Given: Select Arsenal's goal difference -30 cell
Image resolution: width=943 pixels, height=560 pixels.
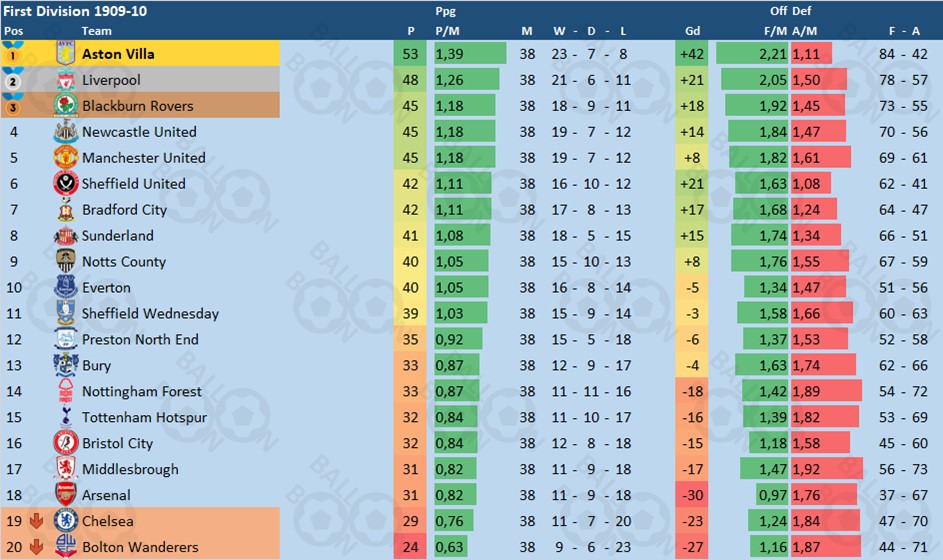Looking at the screenshot, I should click(692, 494).
